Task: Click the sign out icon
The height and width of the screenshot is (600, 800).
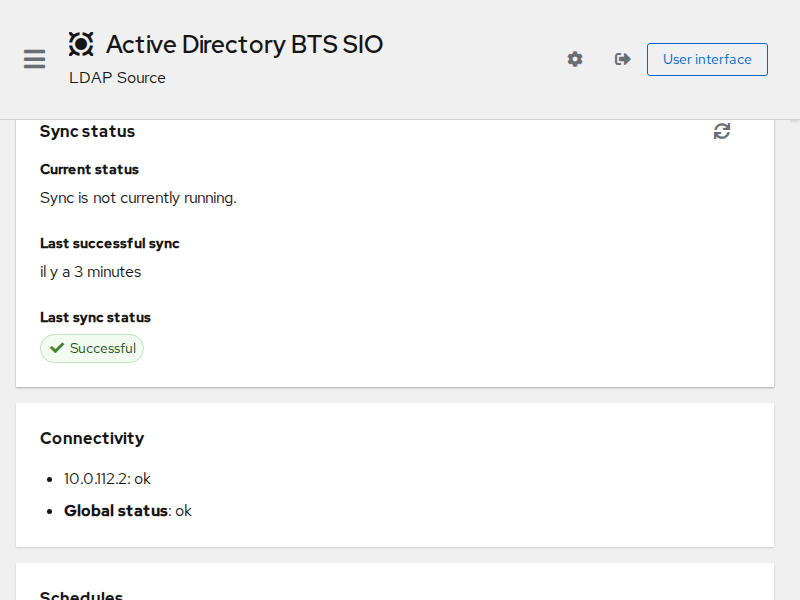Action: [x=622, y=59]
